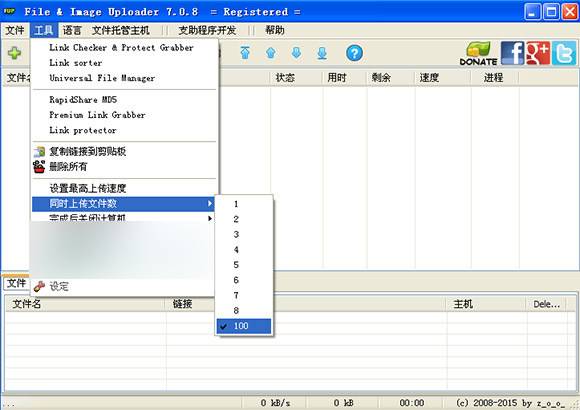Click the move to bottom arrow icon
580x410 pixels.
click(322, 53)
